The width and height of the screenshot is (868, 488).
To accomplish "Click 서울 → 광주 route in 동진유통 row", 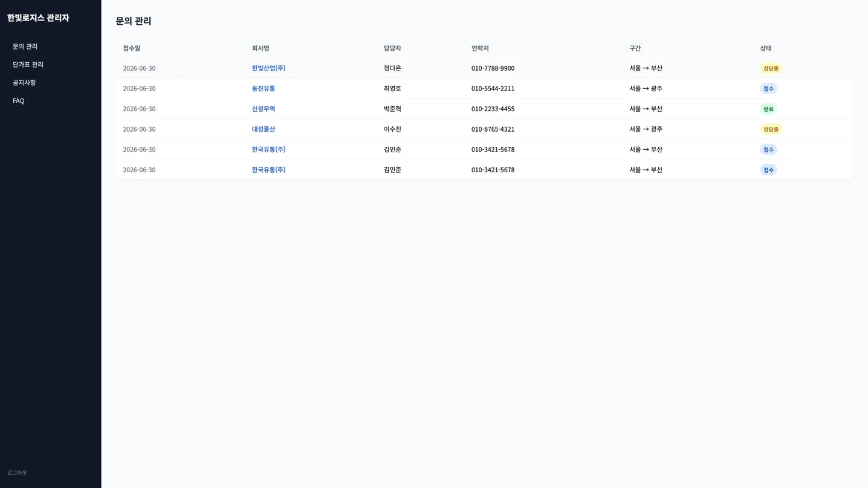I will (646, 89).
